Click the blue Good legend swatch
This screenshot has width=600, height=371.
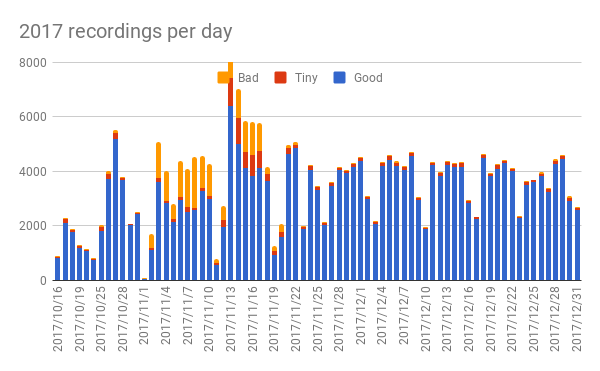tap(339, 78)
